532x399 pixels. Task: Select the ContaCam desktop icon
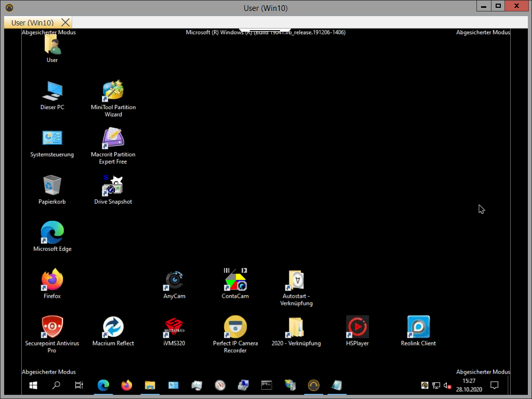coord(235,281)
